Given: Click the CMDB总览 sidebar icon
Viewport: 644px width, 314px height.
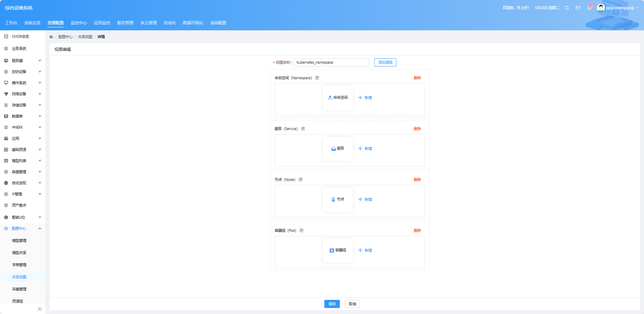Looking at the screenshot, I should [6, 36].
